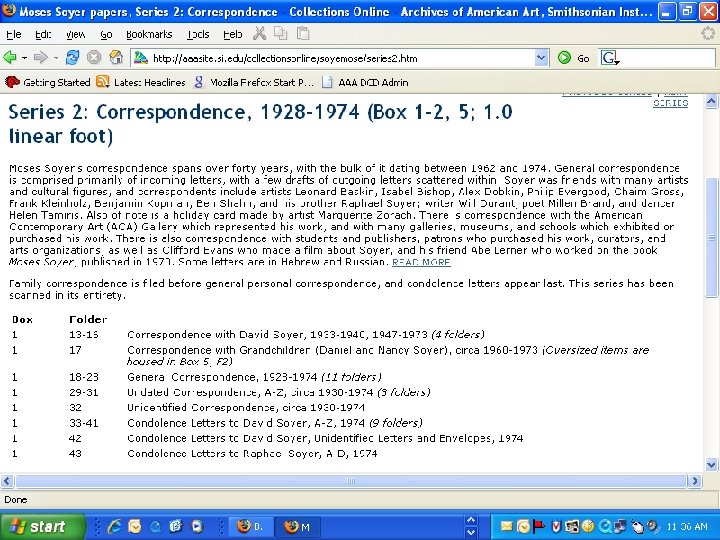This screenshot has width=720, height=540.
Task: Open the Latest Headlines feed bookmark
Action: (x=141, y=82)
